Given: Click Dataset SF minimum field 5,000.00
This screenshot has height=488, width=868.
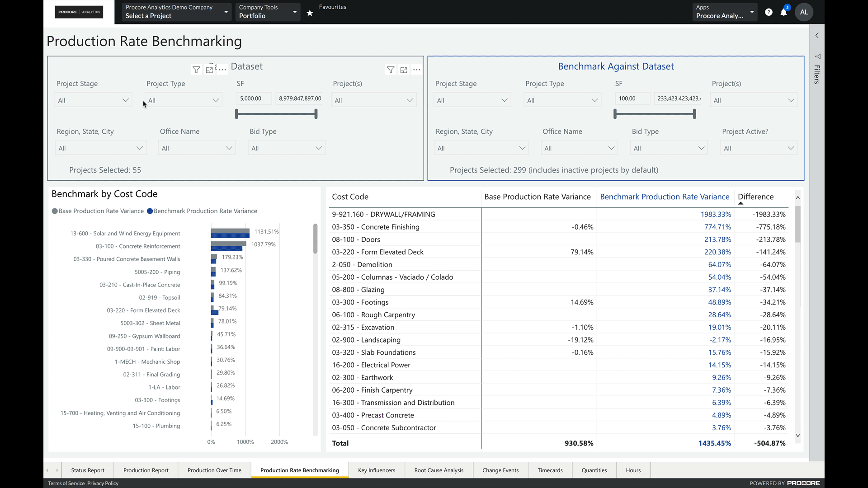Looking at the screenshot, I should click(254, 99).
